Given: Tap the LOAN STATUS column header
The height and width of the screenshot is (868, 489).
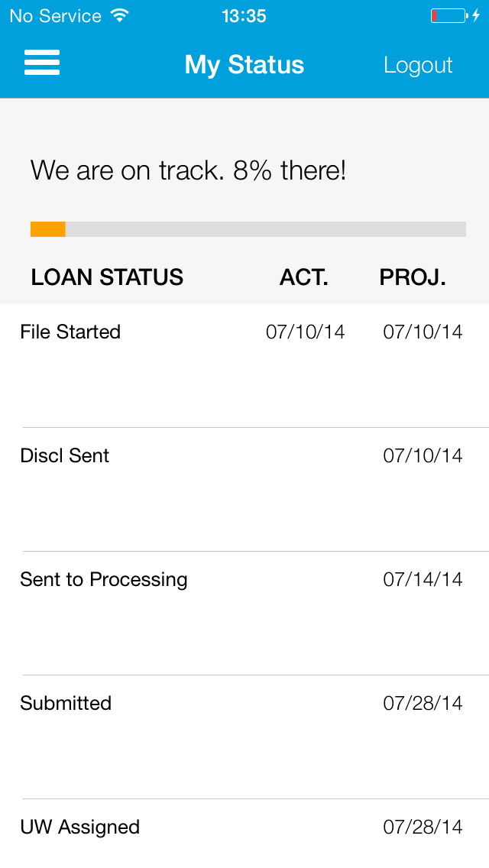Looking at the screenshot, I should (107, 277).
